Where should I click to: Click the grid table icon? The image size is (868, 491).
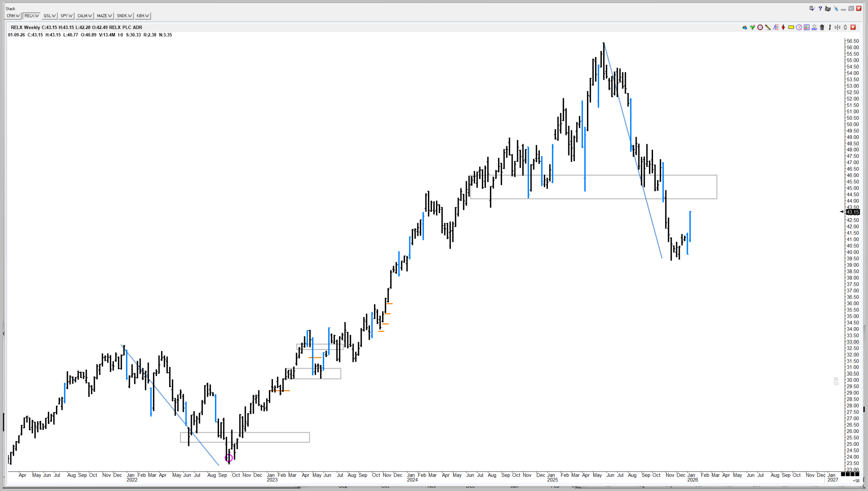[807, 27]
